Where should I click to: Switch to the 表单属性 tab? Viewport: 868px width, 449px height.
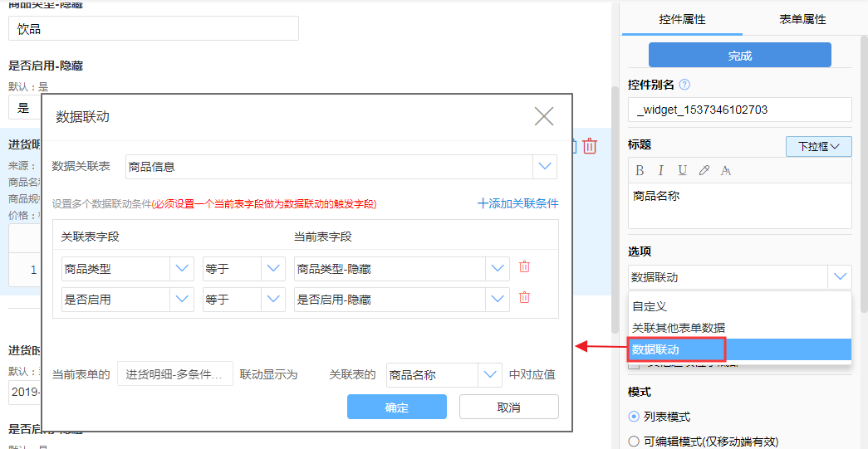(802, 19)
